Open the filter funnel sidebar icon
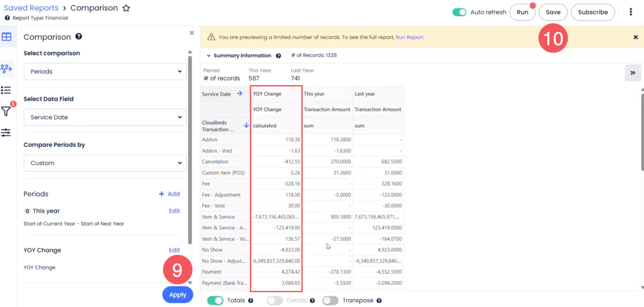This screenshot has width=644, height=307. [6, 111]
